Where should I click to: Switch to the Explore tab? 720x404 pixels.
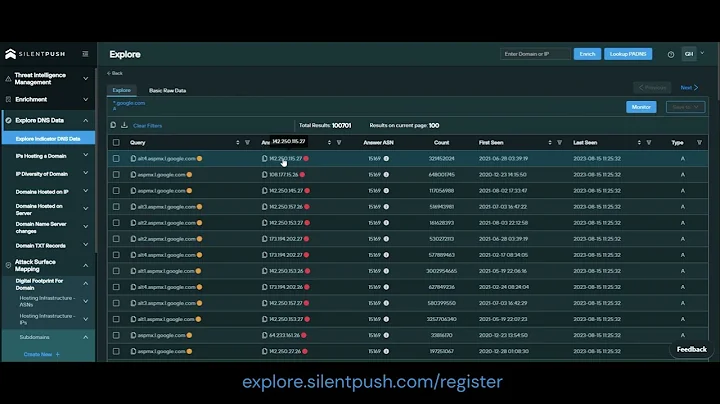coord(122,90)
